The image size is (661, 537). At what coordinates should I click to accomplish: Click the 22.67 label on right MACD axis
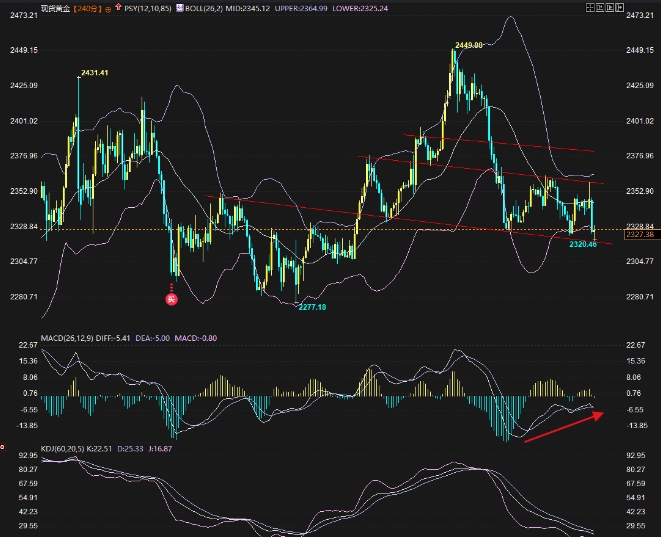[x=635, y=345]
